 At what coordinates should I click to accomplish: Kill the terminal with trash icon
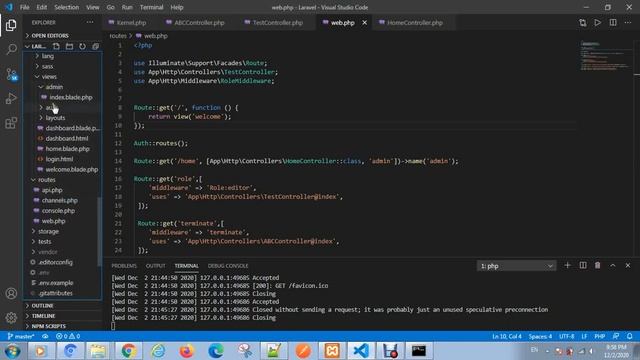(598, 265)
